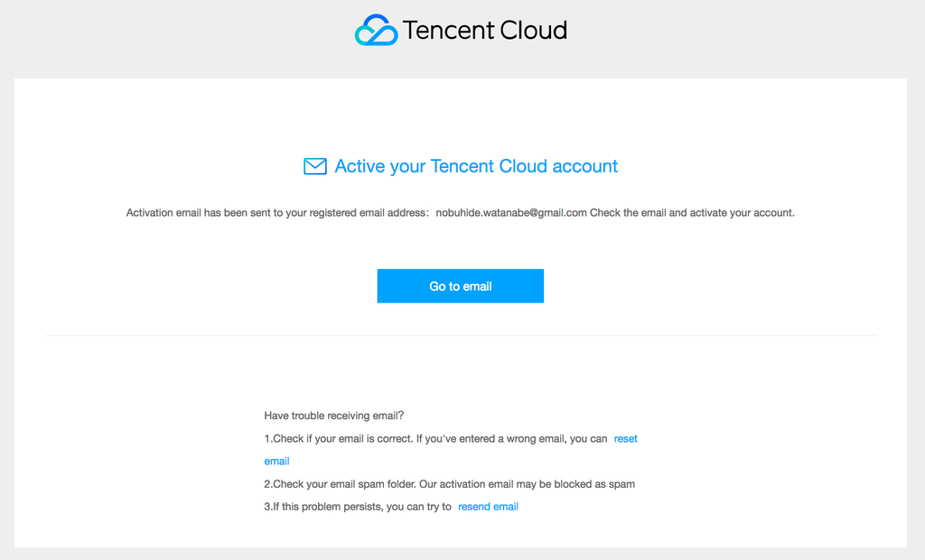Image resolution: width=925 pixels, height=560 pixels.
Task: Click the Tencent Cloud wordmark text
Action: (x=485, y=30)
